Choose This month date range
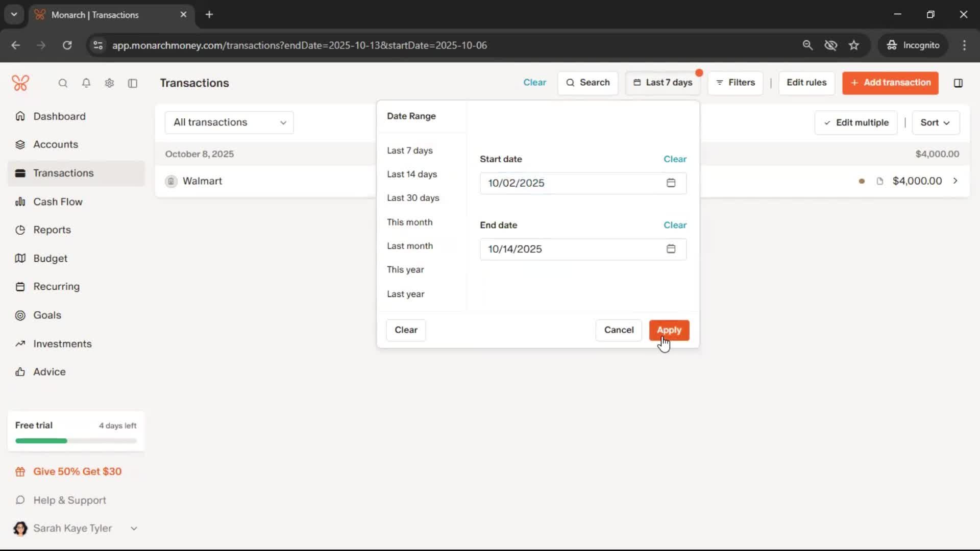Screen dimensions: 980x551 point(409,222)
